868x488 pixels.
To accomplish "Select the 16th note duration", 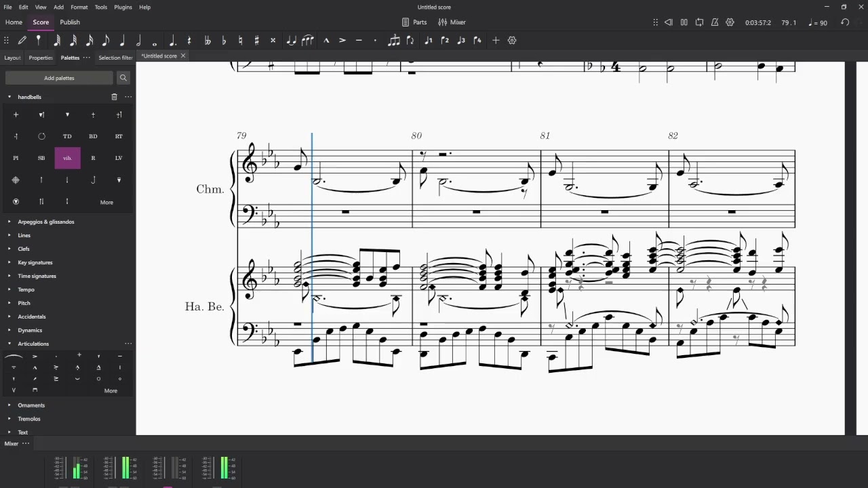I will click(x=90, y=41).
